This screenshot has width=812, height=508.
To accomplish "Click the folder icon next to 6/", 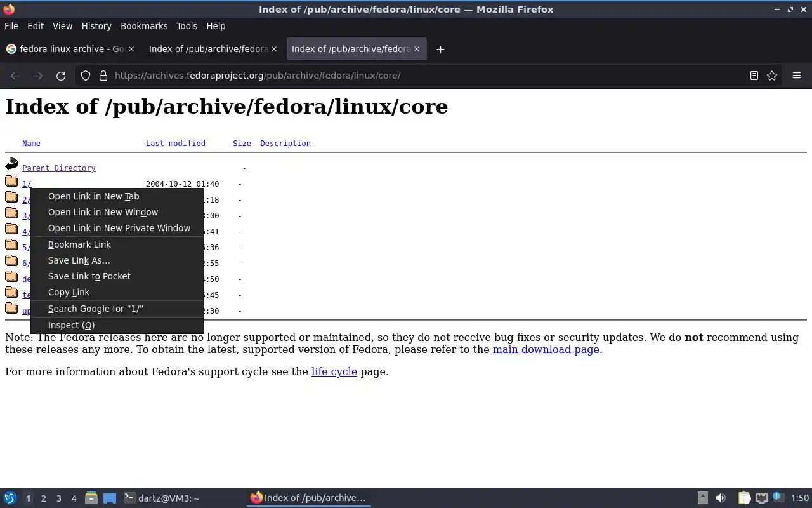I will tap(11, 261).
